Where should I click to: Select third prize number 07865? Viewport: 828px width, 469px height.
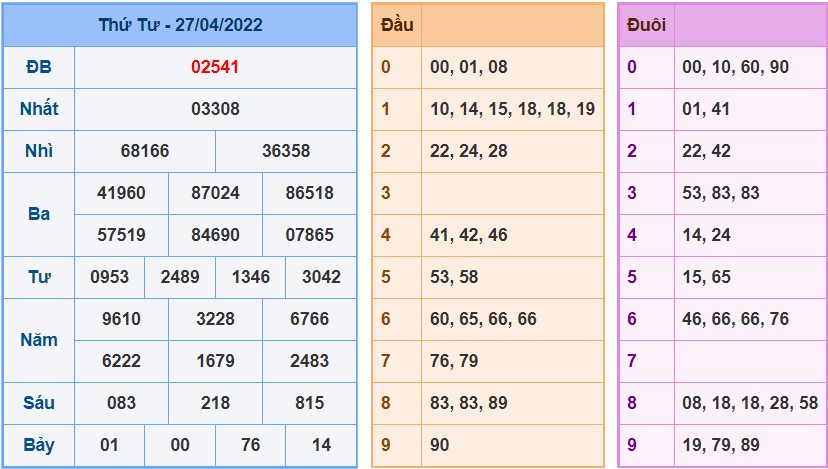click(310, 235)
